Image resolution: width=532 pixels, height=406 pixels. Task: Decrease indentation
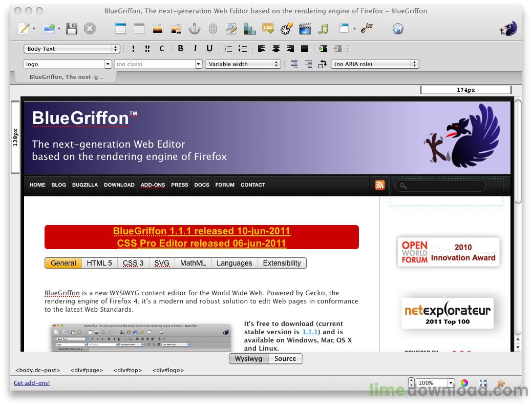337,49
